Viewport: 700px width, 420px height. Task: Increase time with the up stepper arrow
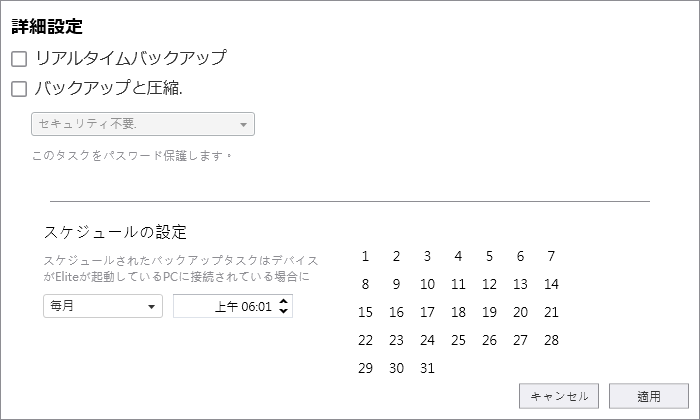283,301
